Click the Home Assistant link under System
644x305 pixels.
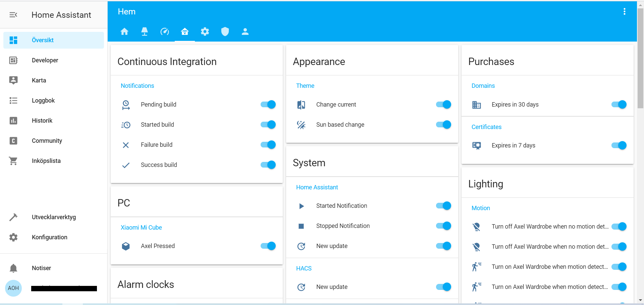click(x=317, y=187)
